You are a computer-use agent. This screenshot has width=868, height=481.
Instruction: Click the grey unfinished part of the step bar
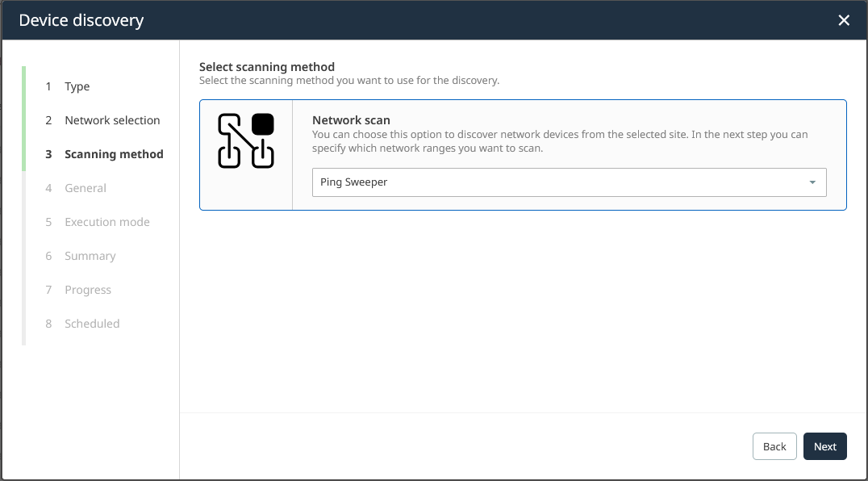pyautogui.click(x=24, y=258)
